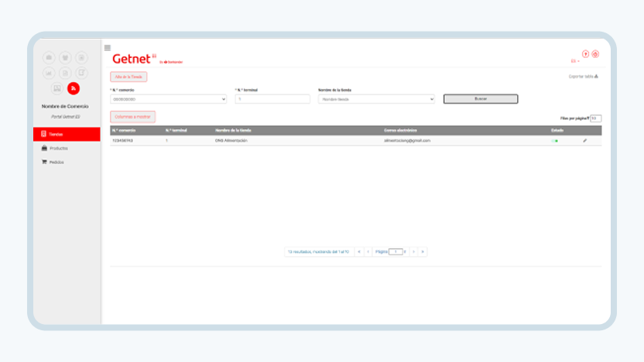644x362 pixels.
Task: Click the Nombre de Comercio sidebar title
Action: point(65,106)
